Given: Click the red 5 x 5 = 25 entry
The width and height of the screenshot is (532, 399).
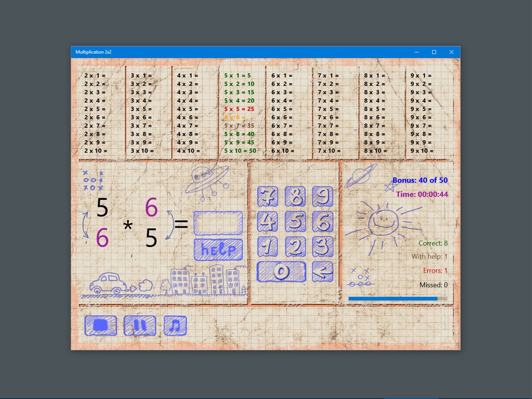Looking at the screenshot, I should point(238,108).
